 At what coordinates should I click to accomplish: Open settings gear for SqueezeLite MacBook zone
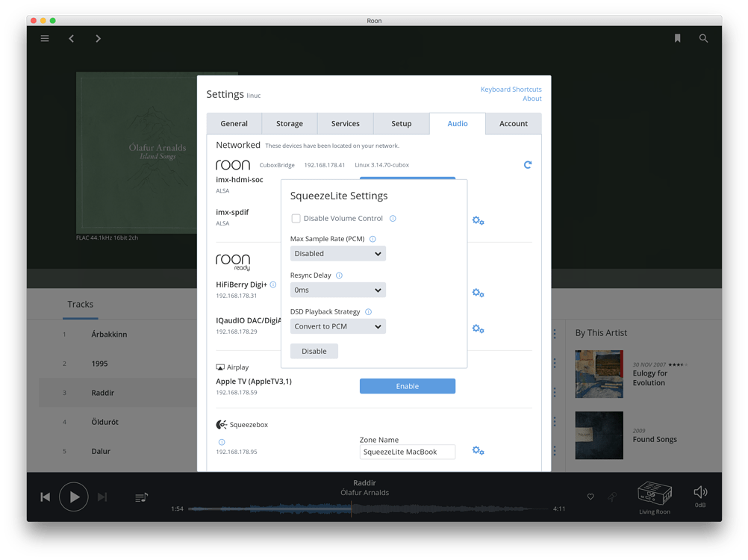click(478, 451)
